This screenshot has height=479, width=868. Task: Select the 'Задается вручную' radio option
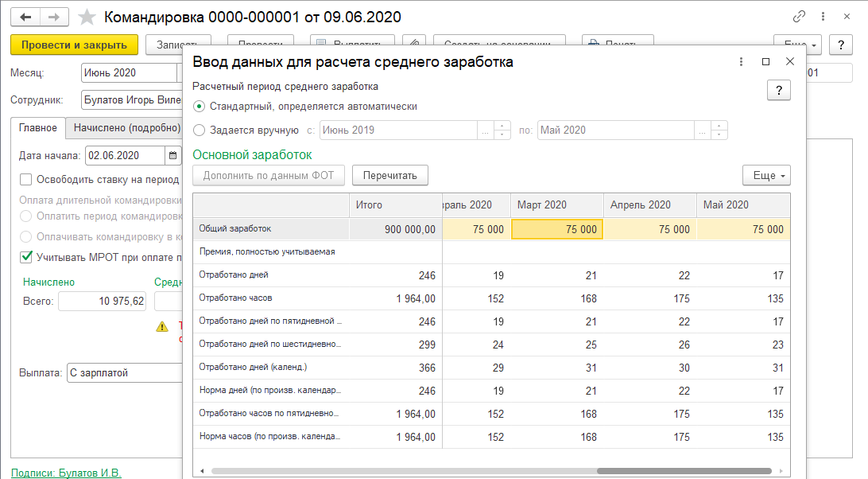[200, 130]
